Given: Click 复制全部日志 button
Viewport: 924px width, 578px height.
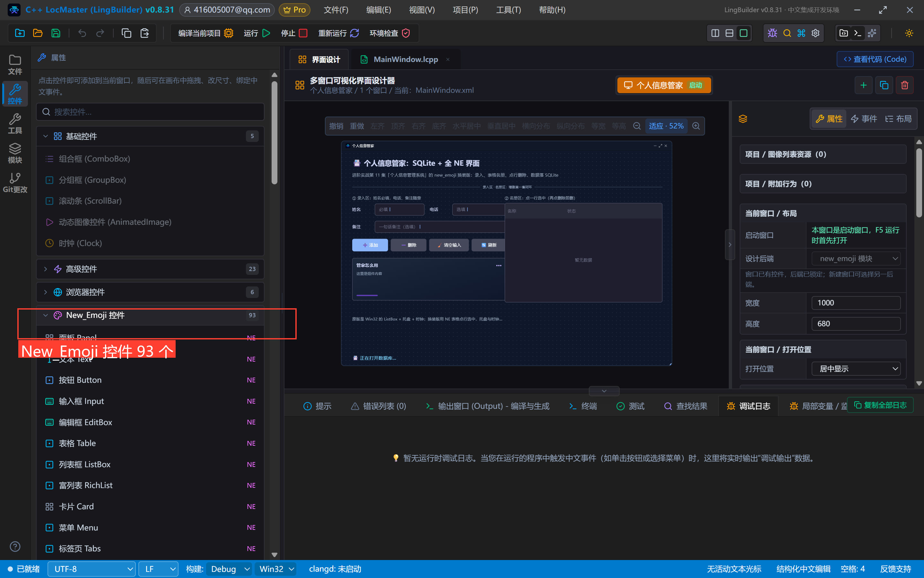Looking at the screenshot, I should [880, 405].
